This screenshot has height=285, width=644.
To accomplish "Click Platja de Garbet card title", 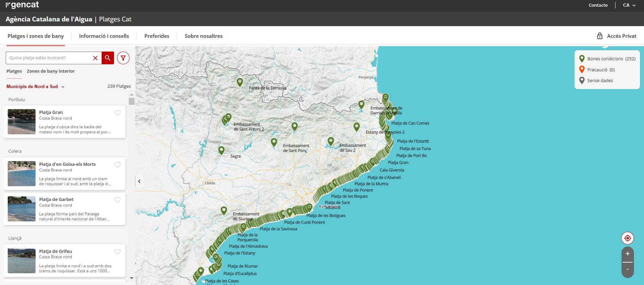I will click(x=56, y=199).
